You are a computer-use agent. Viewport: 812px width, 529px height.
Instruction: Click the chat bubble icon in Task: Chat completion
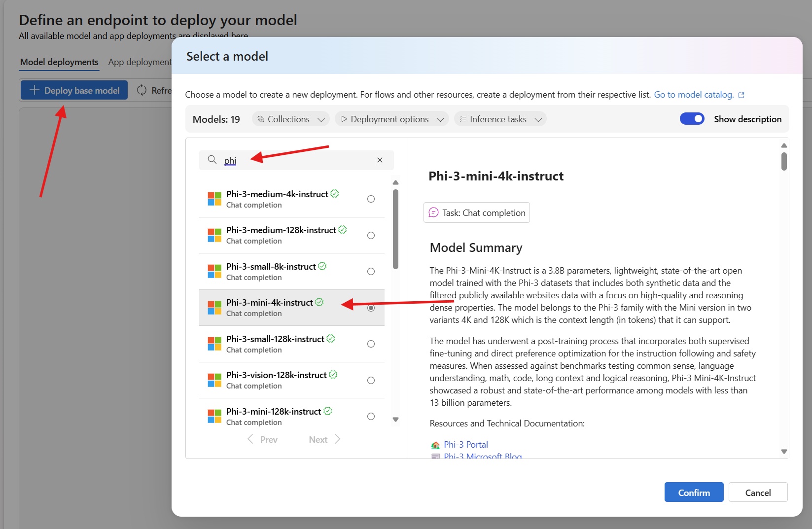[x=433, y=212]
